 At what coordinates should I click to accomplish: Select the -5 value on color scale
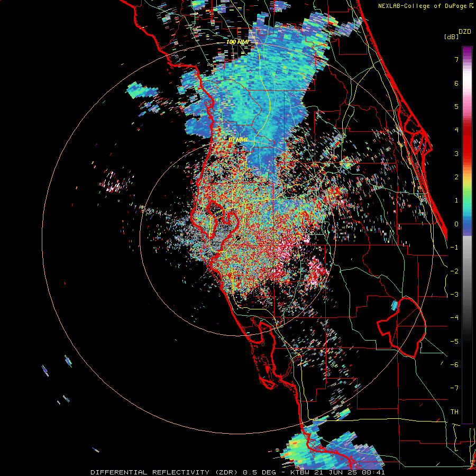pyautogui.click(x=454, y=342)
